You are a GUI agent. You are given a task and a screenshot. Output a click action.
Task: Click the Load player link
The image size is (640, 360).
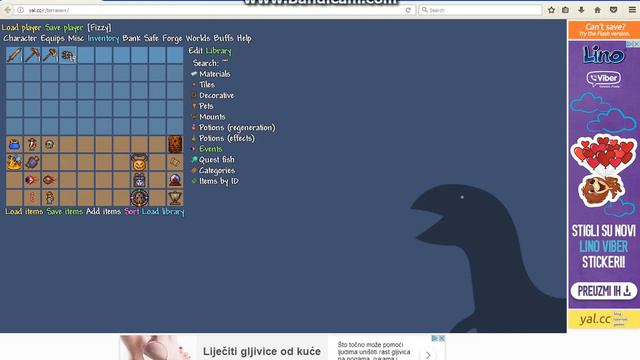point(21,28)
